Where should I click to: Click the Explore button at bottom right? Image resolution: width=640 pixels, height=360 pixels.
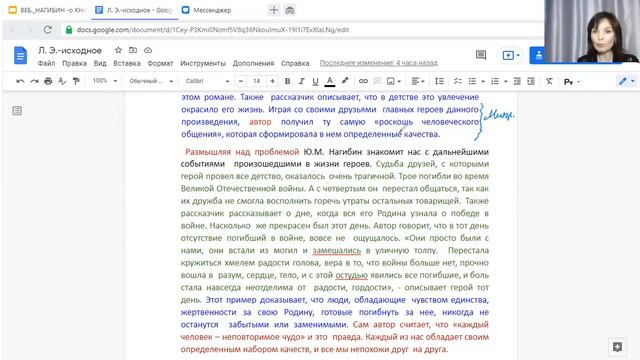point(617,347)
